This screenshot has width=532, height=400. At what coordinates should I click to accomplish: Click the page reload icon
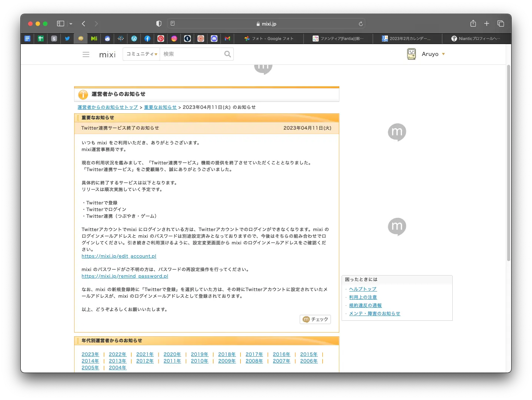pos(360,24)
